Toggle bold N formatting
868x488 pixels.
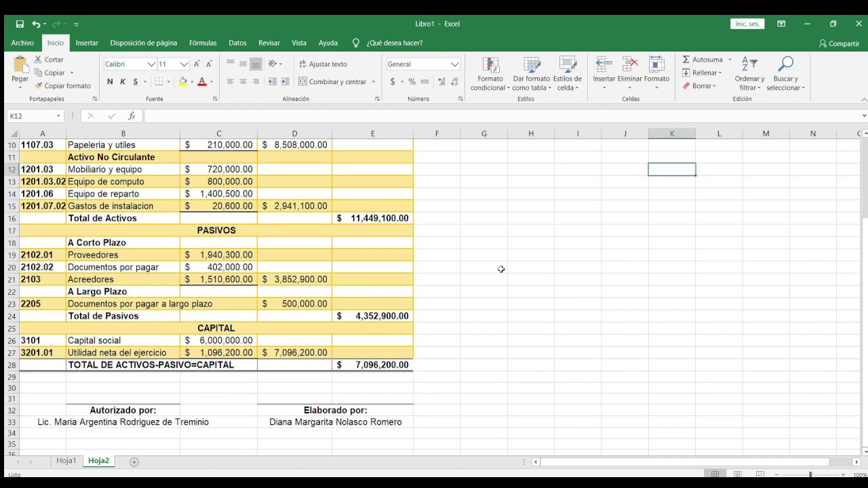point(110,82)
